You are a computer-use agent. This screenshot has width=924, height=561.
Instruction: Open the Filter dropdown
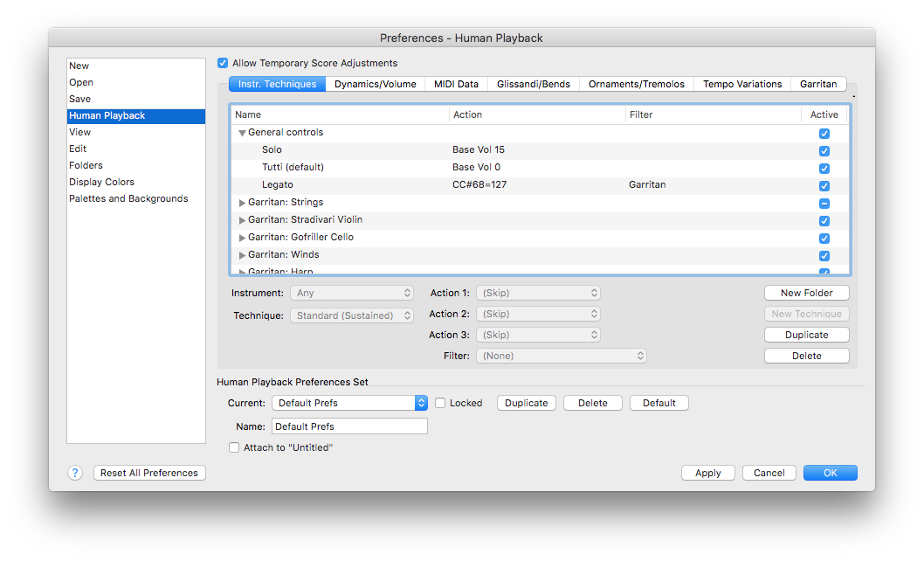click(561, 356)
